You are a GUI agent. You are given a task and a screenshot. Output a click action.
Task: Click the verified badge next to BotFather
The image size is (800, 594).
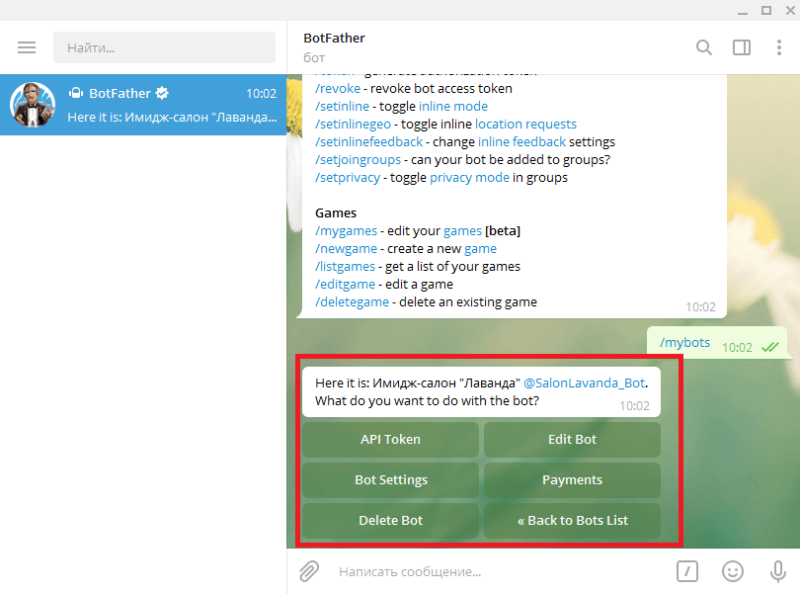162,93
